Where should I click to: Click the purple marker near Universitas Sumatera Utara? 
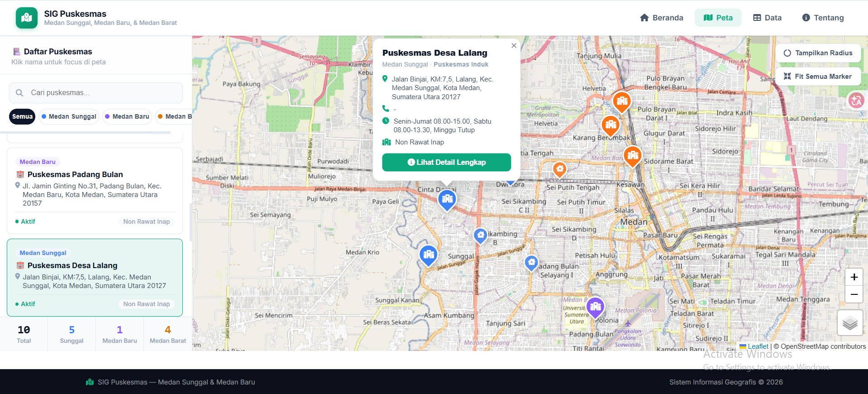click(596, 308)
